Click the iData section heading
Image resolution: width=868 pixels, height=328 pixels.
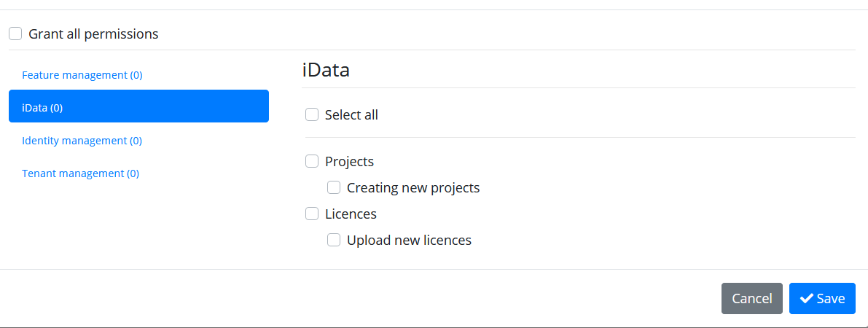click(326, 71)
